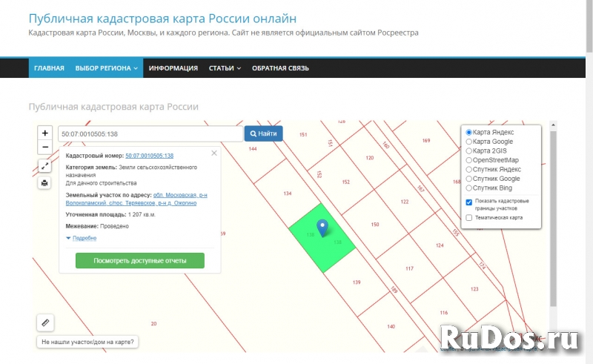The image size is (593, 364).
Task: Click parcel 139 on the map
Action: pyautogui.click(x=357, y=282)
